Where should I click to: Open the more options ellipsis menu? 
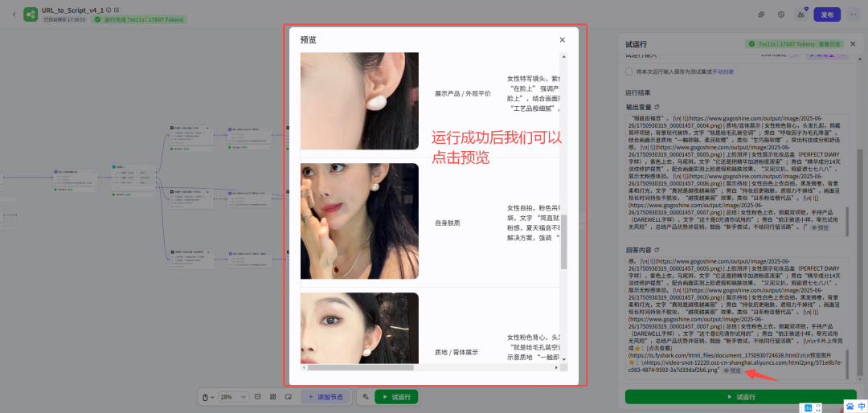click(x=854, y=14)
